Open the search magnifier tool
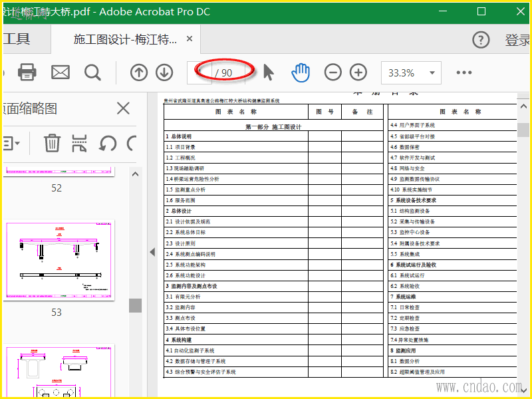The image size is (532, 399). (92, 72)
